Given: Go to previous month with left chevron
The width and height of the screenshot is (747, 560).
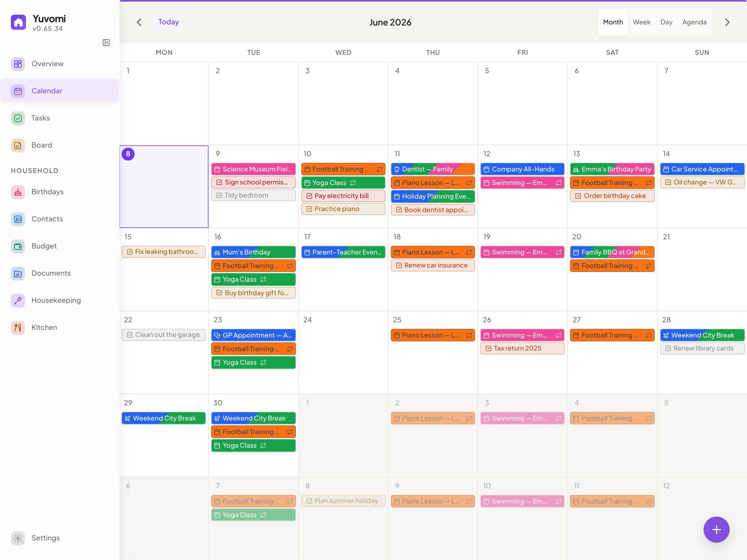Looking at the screenshot, I should click(139, 22).
